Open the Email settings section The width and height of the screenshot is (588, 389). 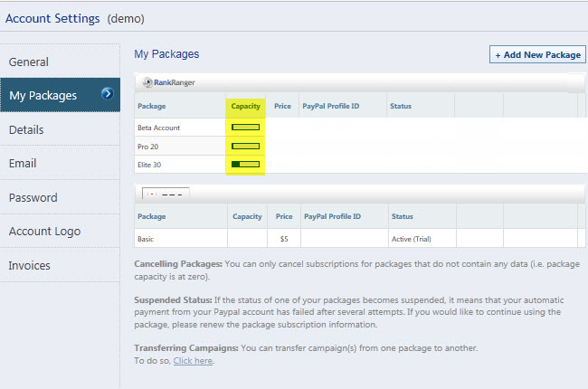coord(23,164)
